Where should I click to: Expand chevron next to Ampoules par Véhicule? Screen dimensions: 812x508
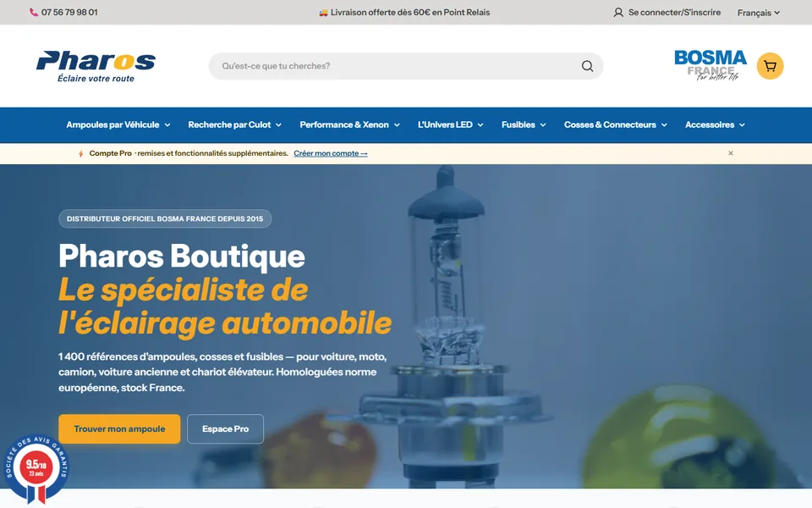167,125
